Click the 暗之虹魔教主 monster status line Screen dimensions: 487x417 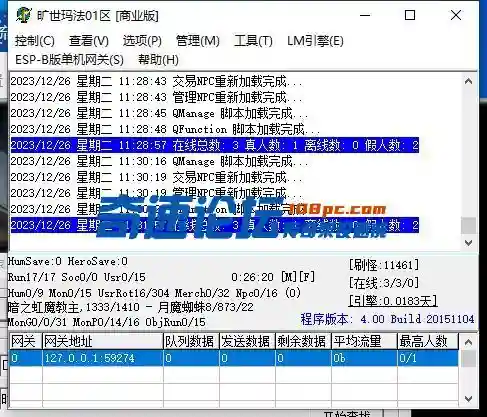tap(131, 307)
